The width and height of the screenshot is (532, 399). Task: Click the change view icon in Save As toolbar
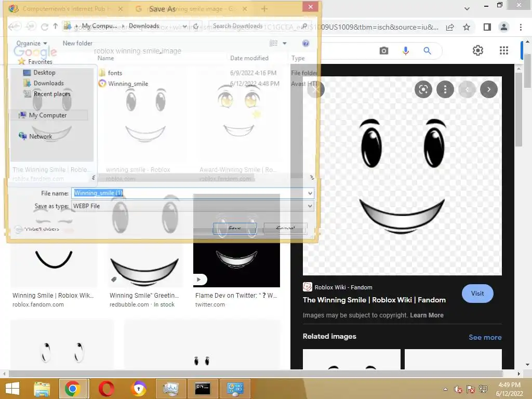click(x=273, y=43)
